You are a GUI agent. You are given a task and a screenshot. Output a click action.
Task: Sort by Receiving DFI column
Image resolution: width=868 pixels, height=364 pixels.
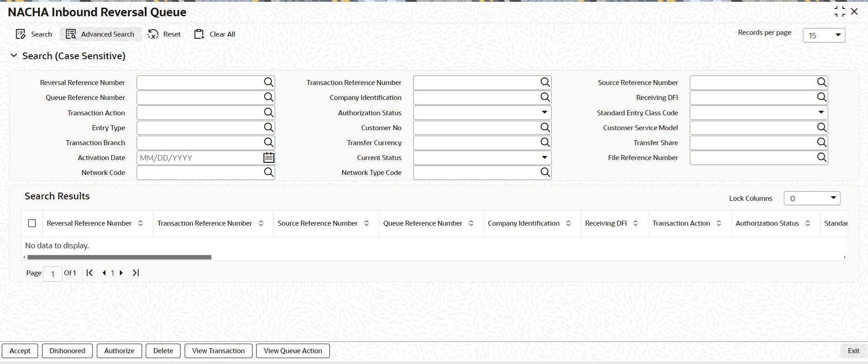click(x=635, y=223)
